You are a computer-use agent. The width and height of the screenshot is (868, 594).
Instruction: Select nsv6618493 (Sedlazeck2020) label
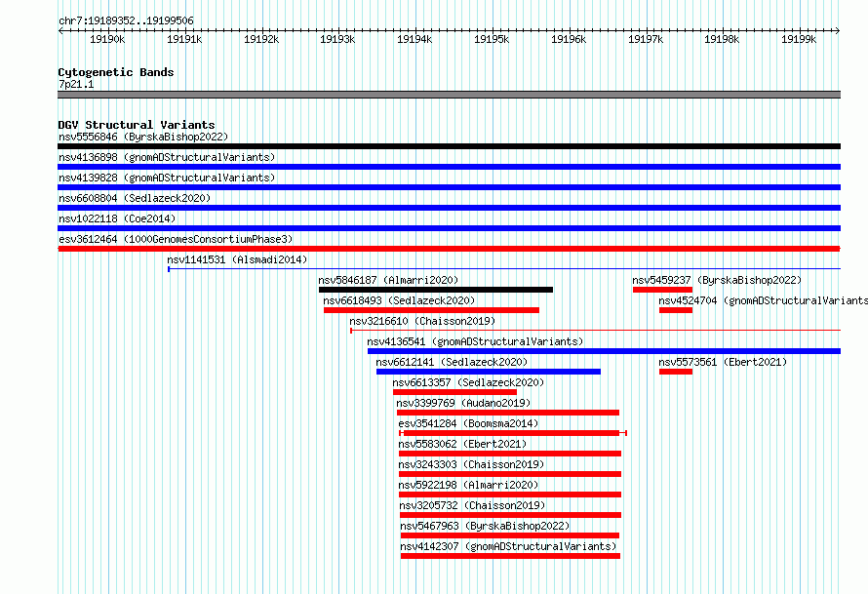coord(399,300)
